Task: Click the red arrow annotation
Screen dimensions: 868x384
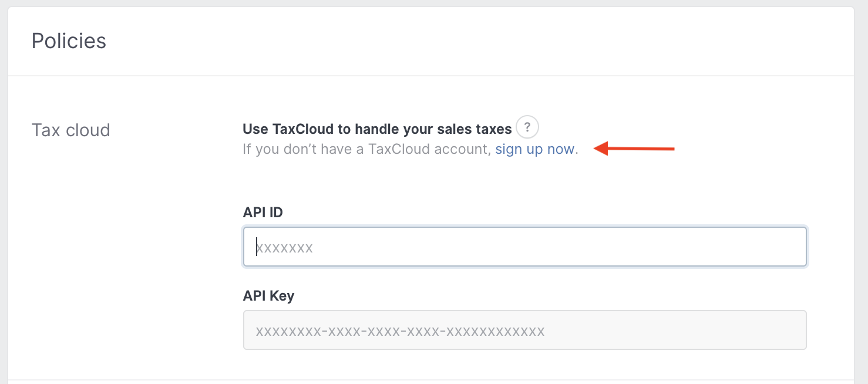Action: coord(634,149)
